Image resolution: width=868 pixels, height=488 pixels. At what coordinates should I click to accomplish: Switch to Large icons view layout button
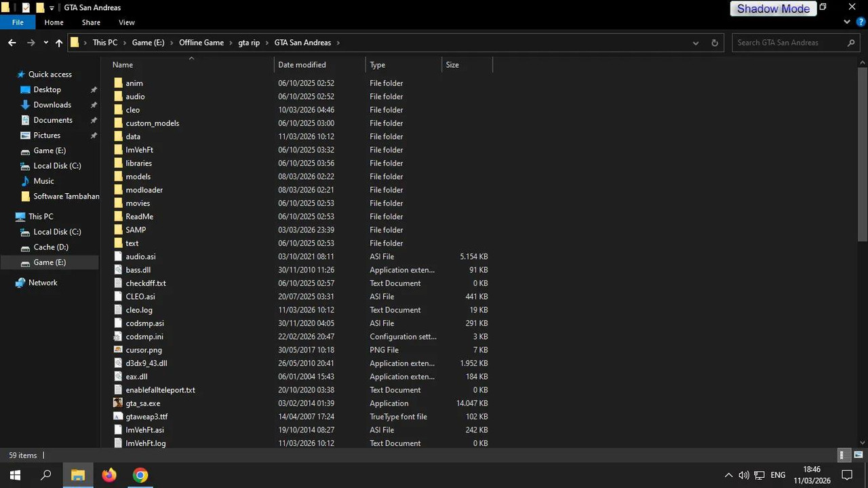859,455
